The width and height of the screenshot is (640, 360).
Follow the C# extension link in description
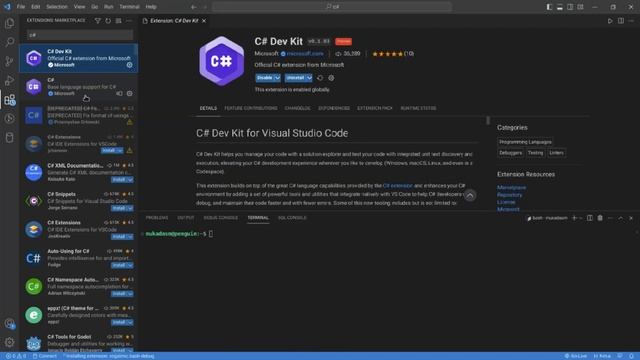398,186
